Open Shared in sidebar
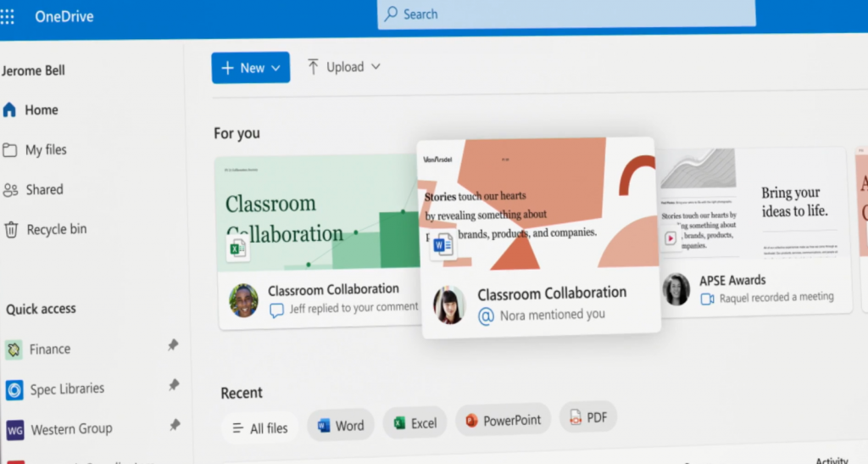Screen dimensions: 868x464 33,189
